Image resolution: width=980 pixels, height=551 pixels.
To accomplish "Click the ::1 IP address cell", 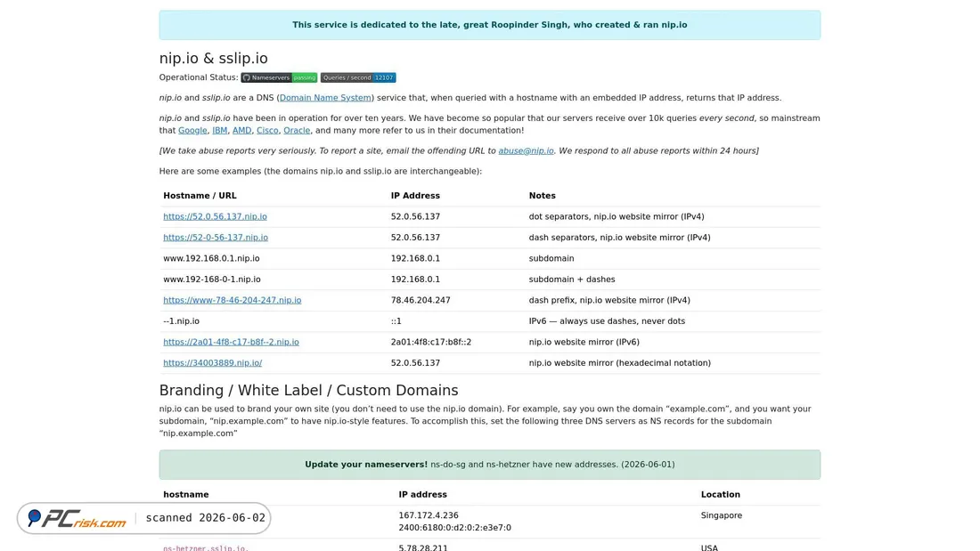I will [x=396, y=321].
